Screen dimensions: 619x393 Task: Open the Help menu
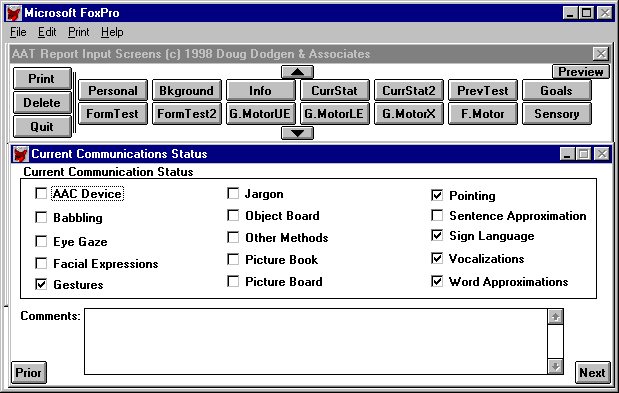click(x=112, y=32)
